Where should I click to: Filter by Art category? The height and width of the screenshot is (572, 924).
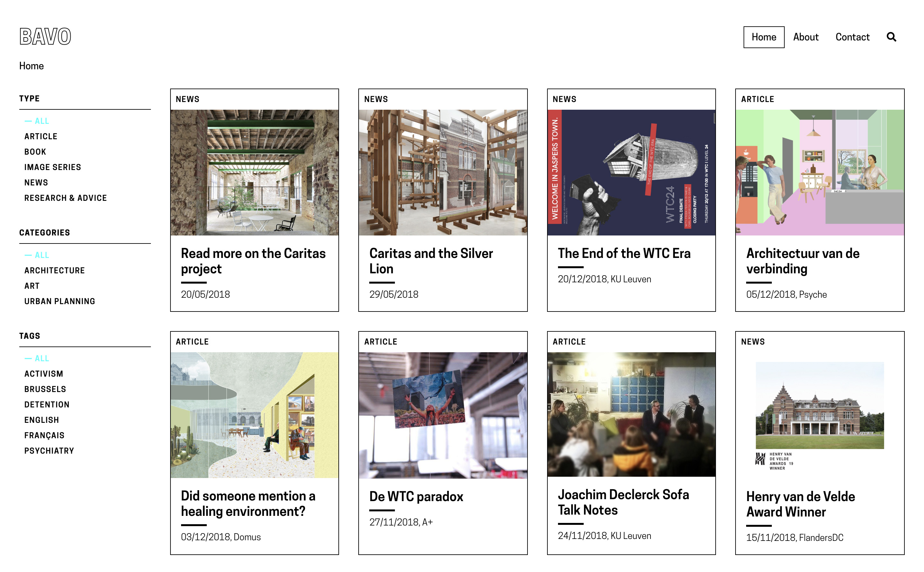(x=32, y=286)
